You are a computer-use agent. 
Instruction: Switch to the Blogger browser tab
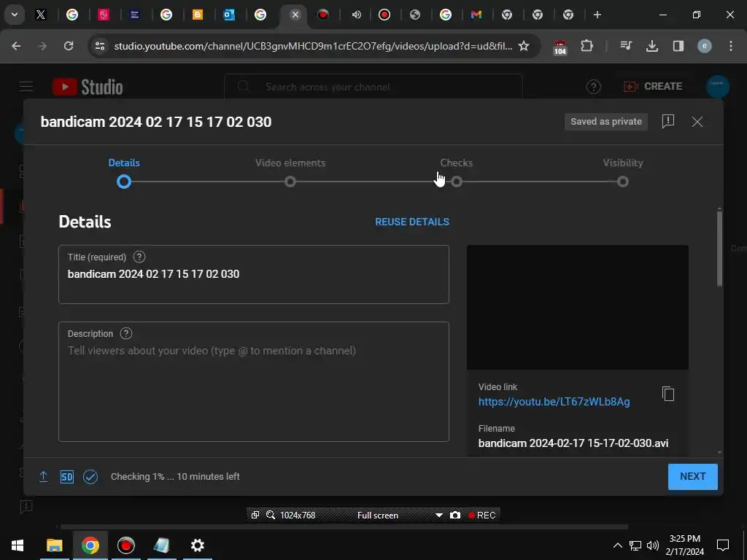click(197, 15)
